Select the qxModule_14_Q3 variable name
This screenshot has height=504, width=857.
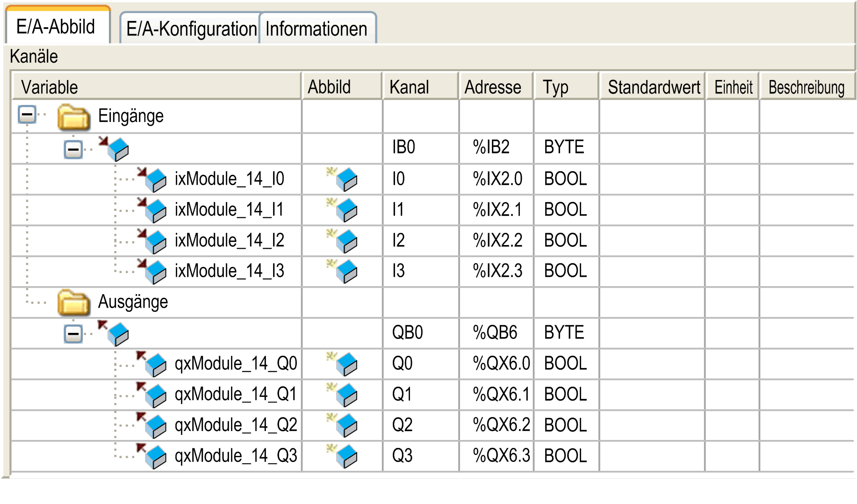pos(236,456)
